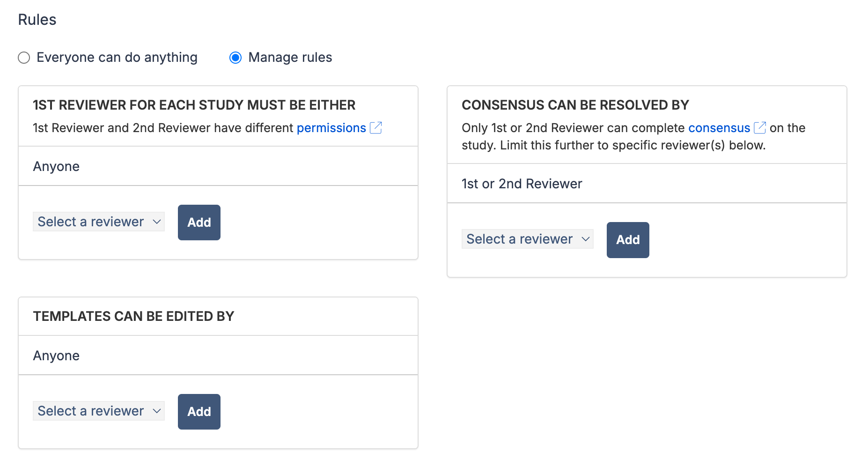This screenshot has height=475, width=868.
Task: Click external link icon beside consensus
Action: [760, 128]
